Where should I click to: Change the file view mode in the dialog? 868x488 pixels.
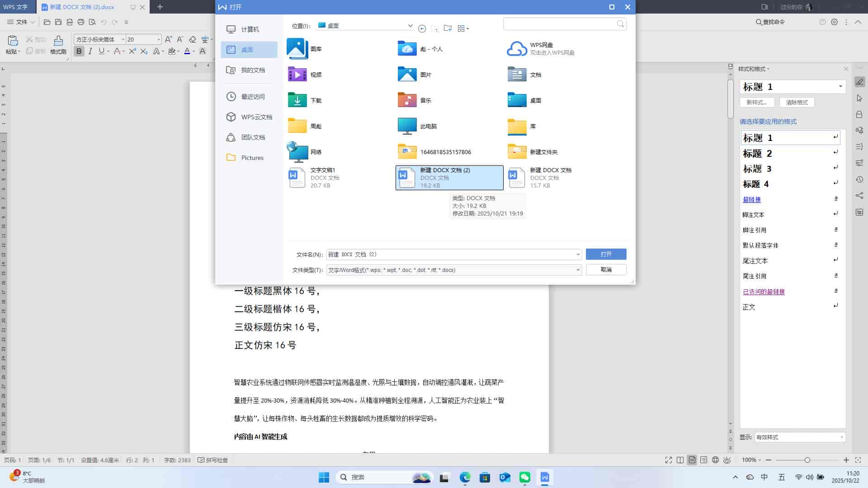point(463,28)
